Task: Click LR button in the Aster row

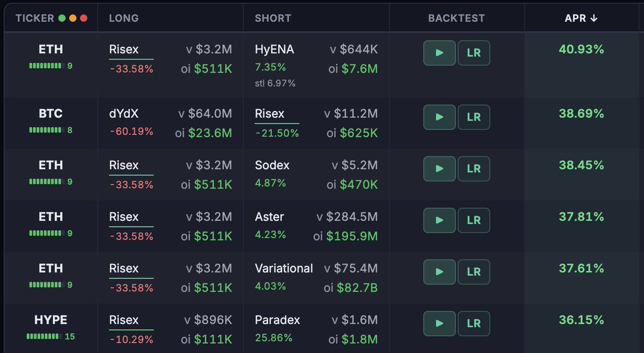Action: click(474, 220)
